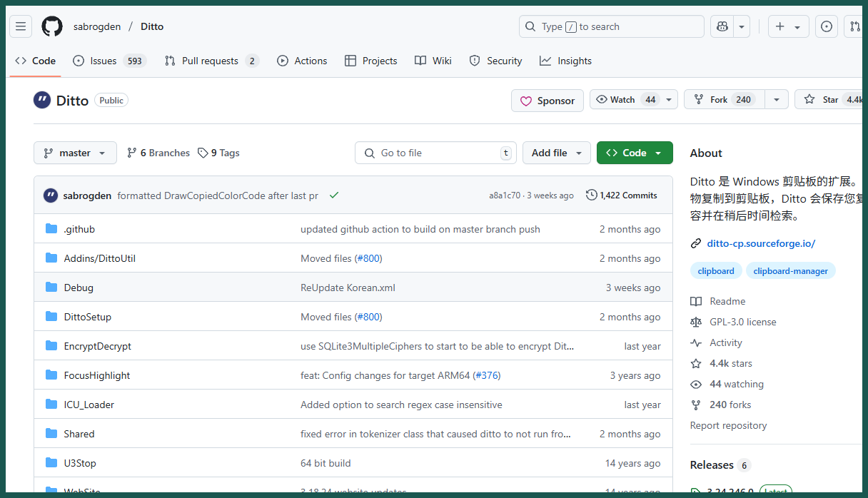
Task: Open the Pull requests tab
Action: coord(211,61)
